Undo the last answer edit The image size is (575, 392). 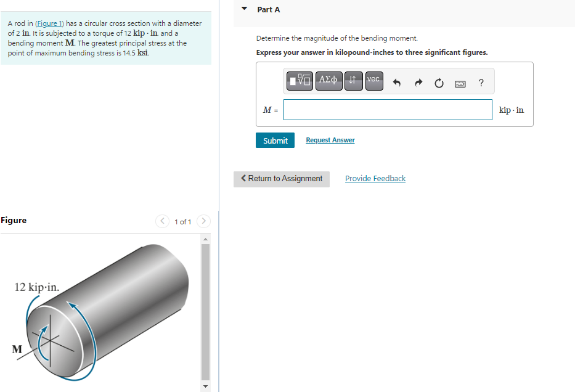(398, 82)
